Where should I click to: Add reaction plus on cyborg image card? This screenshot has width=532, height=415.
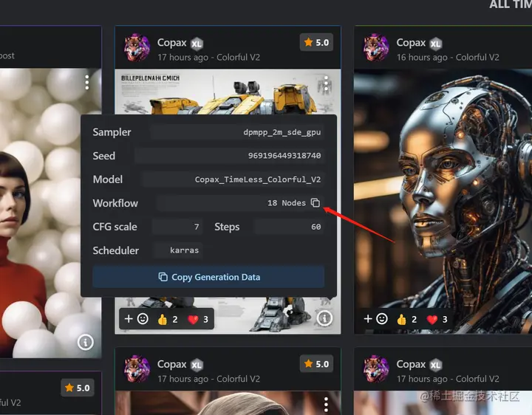[368, 319]
